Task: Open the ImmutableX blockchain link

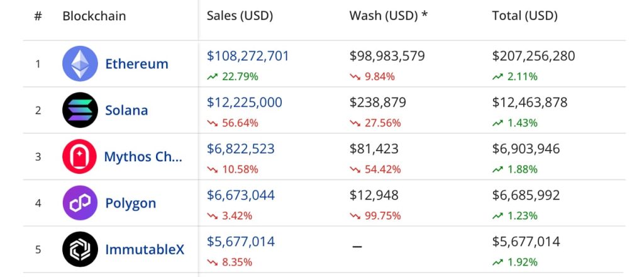Action: [x=145, y=249]
